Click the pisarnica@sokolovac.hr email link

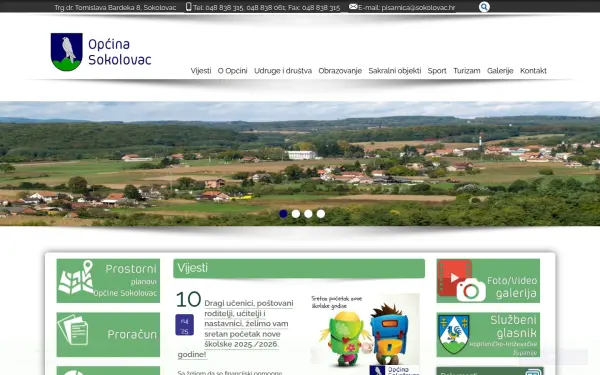[x=418, y=8]
